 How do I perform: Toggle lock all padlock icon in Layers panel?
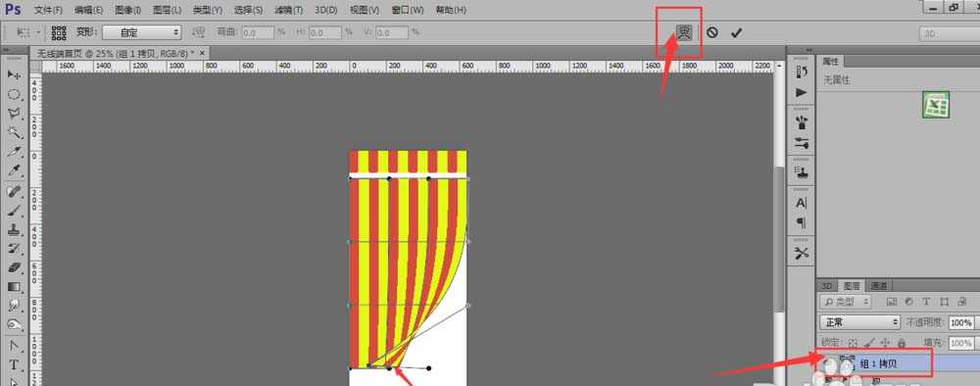902,343
